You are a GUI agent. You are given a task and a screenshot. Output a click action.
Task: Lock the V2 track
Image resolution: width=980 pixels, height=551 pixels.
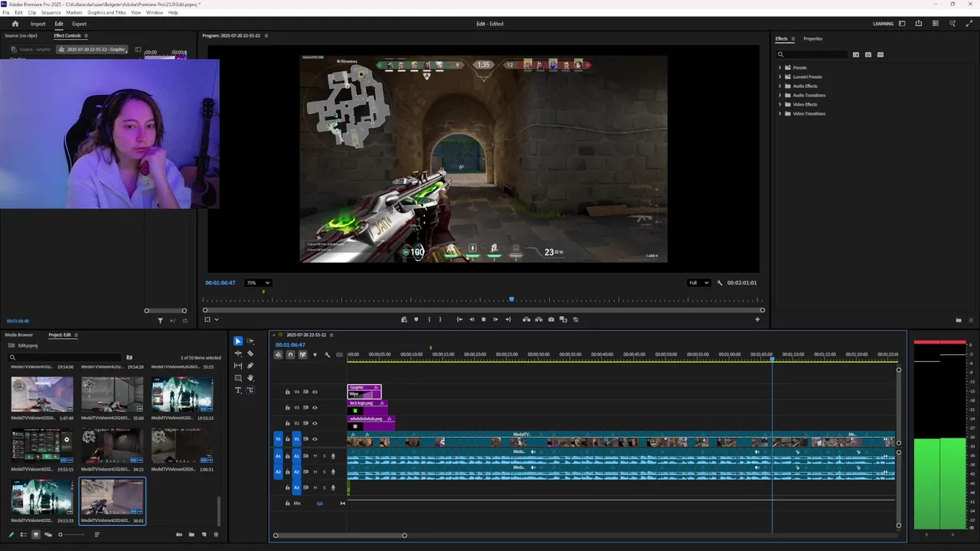tap(288, 423)
